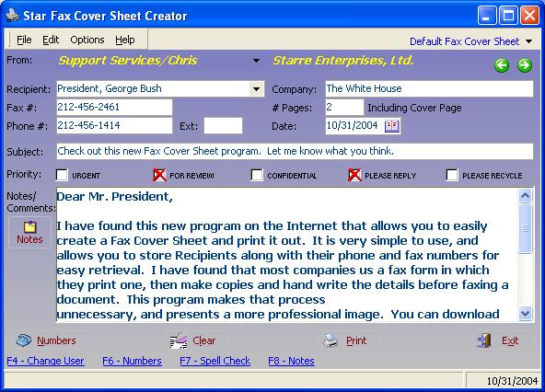
Task: Click inside the Subject text field
Action: 295,152
